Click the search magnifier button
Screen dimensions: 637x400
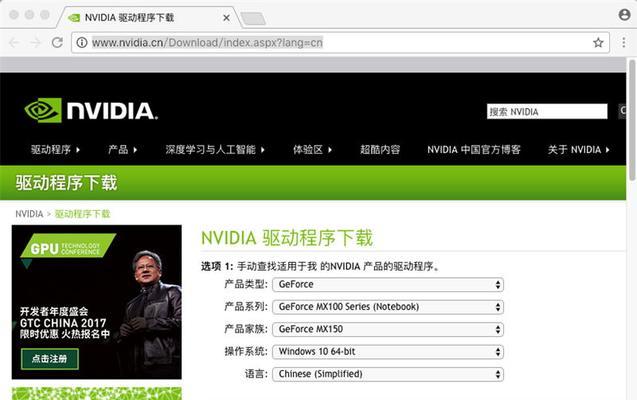pyautogui.click(x=622, y=111)
